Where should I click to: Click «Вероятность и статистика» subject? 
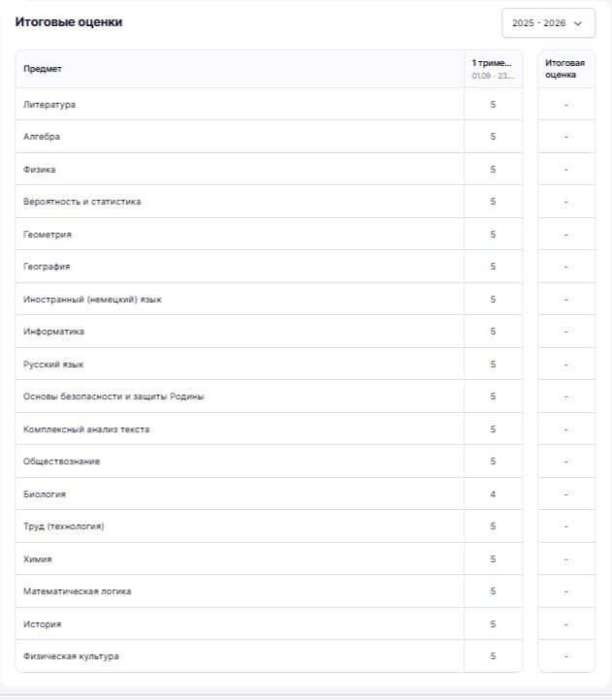(x=82, y=202)
